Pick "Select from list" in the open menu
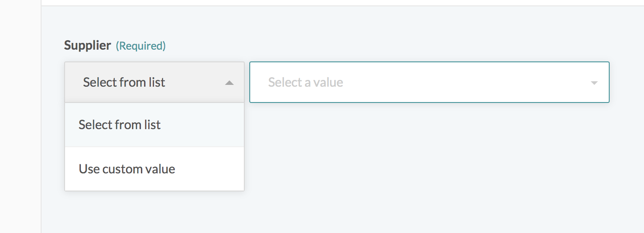Image resolution: width=644 pixels, height=233 pixels. [x=120, y=125]
